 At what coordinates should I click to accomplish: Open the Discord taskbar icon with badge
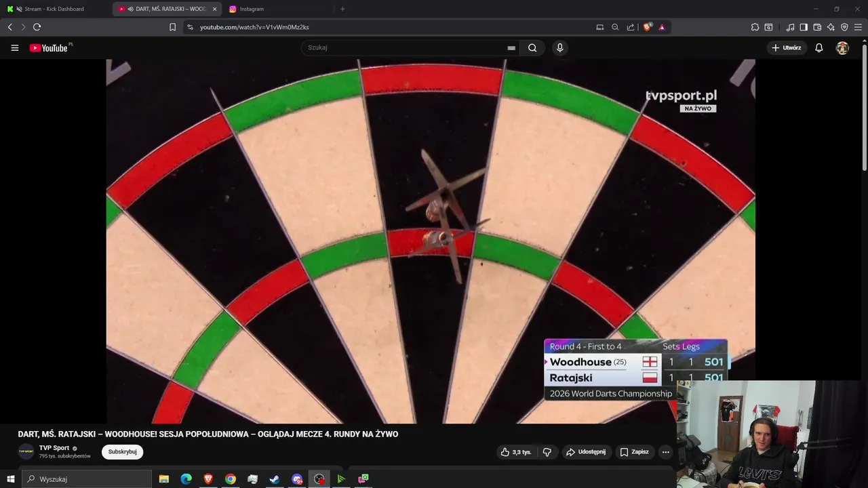click(x=297, y=479)
